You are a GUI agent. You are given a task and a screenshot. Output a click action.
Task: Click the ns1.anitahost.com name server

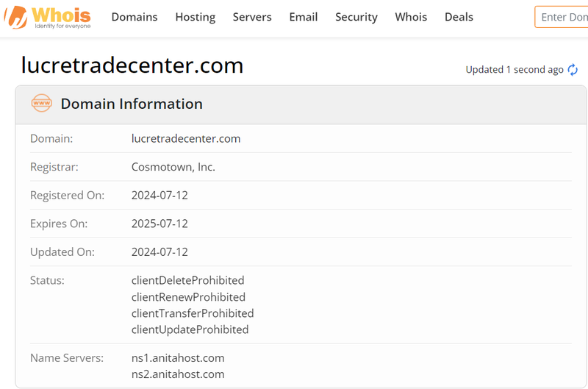coord(178,358)
